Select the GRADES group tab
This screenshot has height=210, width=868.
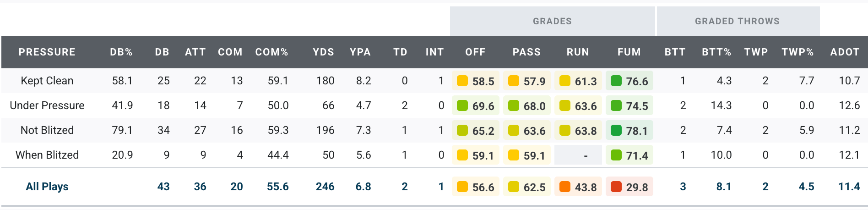(552, 21)
